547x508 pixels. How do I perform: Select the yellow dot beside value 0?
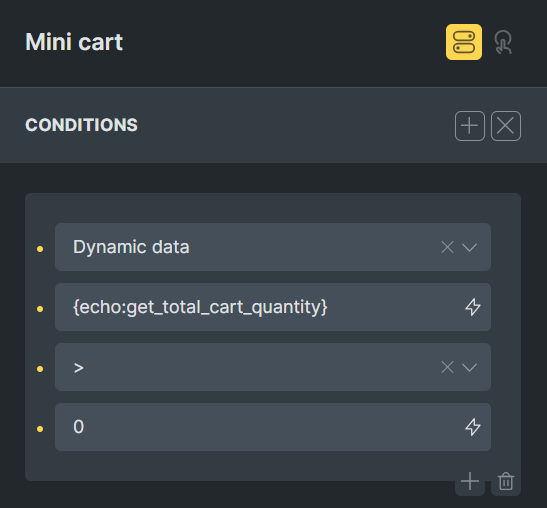(40, 429)
